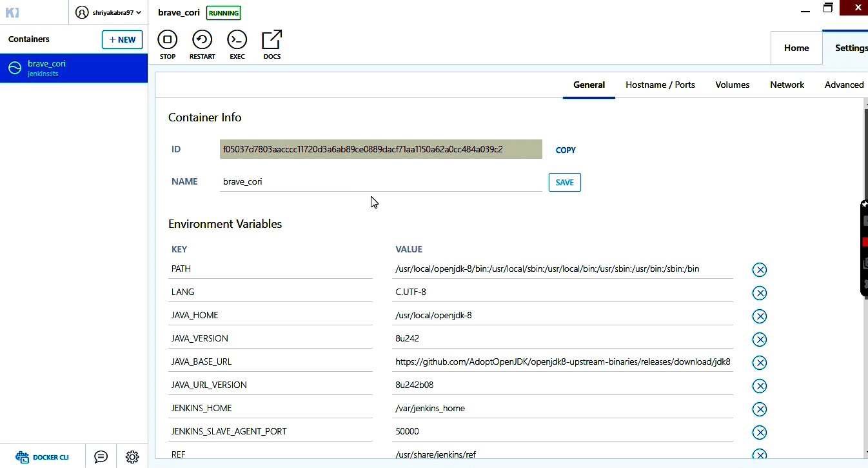Expand the shriyakabra97 account dropdown
This screenshot has height=468, width=868.
coord(108,12)
